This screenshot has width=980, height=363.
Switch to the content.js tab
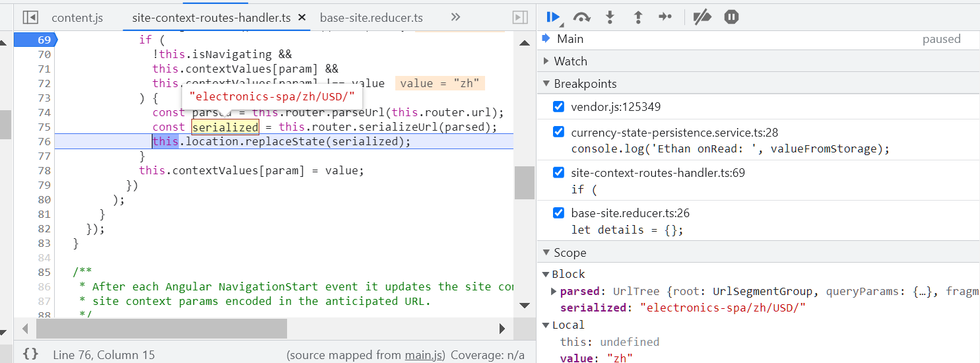pyautogui.click(x=77, y=18)
